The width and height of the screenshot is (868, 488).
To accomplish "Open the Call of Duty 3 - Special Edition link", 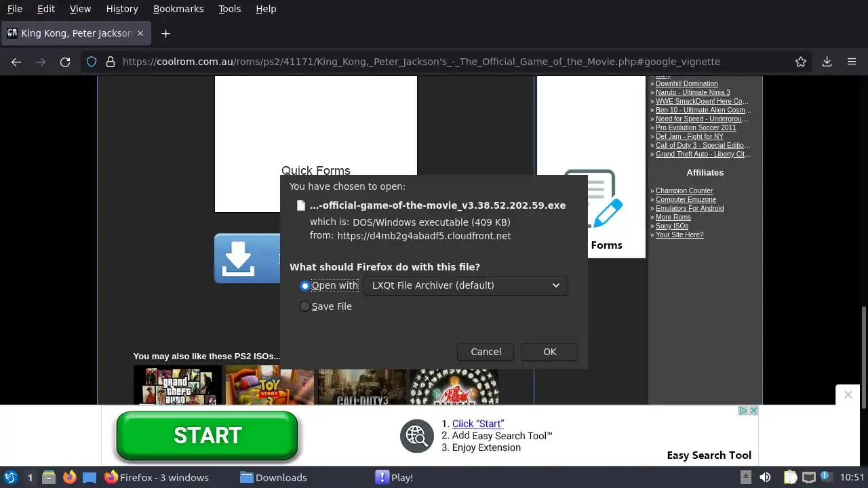I will click(x=703, y=145).
